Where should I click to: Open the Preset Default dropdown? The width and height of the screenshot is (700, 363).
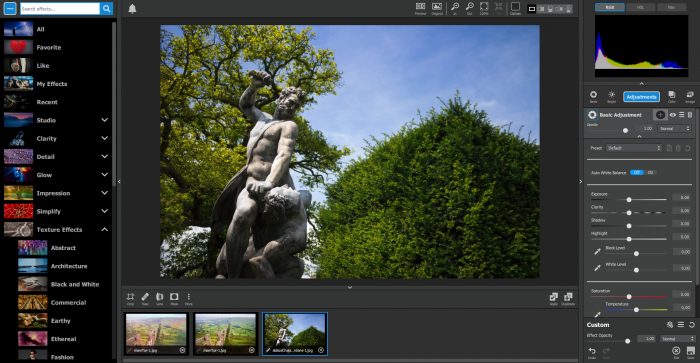(x=633, y=148)
